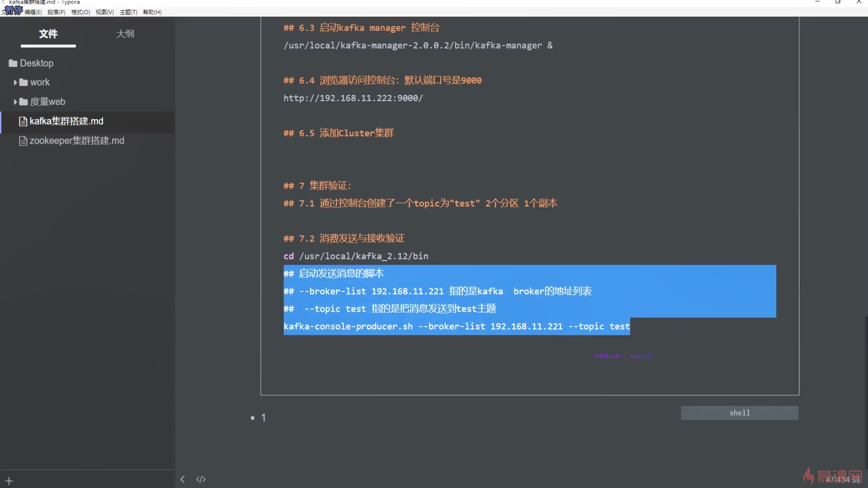Expand the work folder arrow
The width and height of the screenshot is (868, 488).
click(15, 82)
